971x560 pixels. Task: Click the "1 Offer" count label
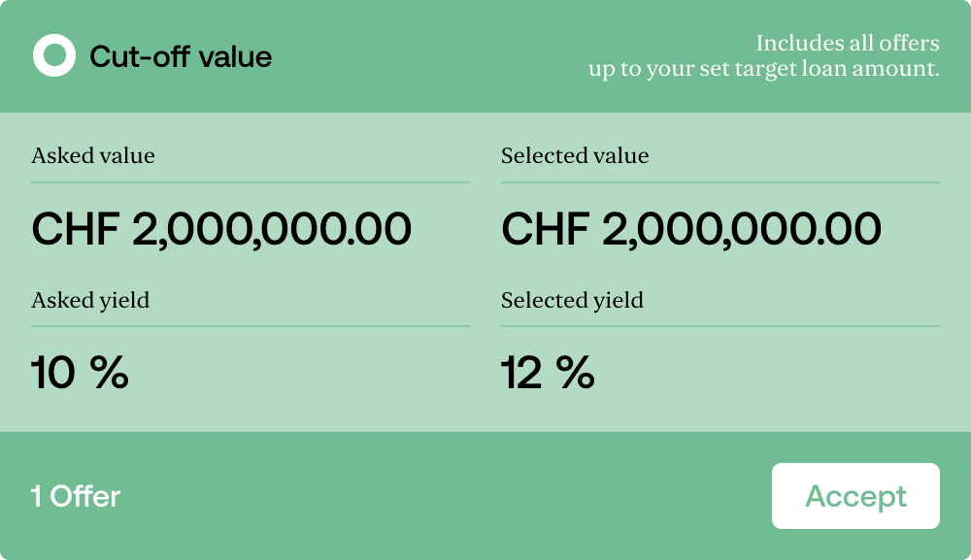76,497
